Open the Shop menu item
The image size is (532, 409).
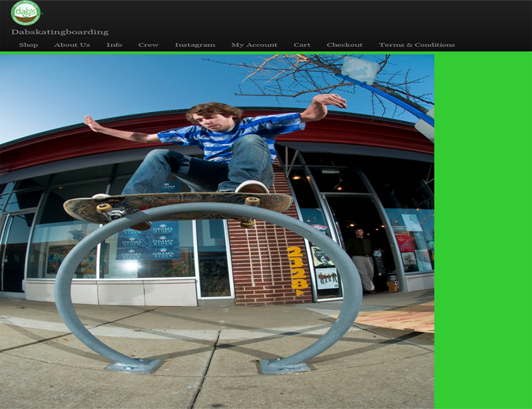tap(29, 45)
